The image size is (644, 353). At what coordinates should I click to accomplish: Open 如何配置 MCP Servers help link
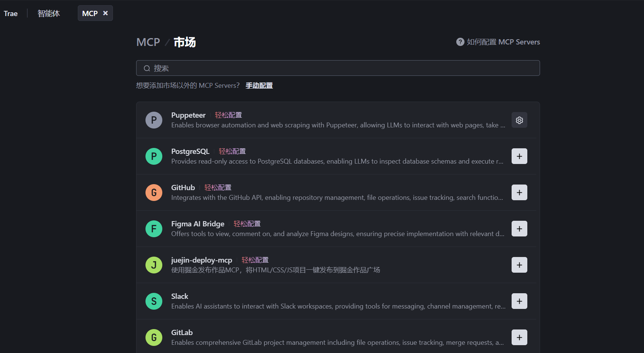point(503,42)
